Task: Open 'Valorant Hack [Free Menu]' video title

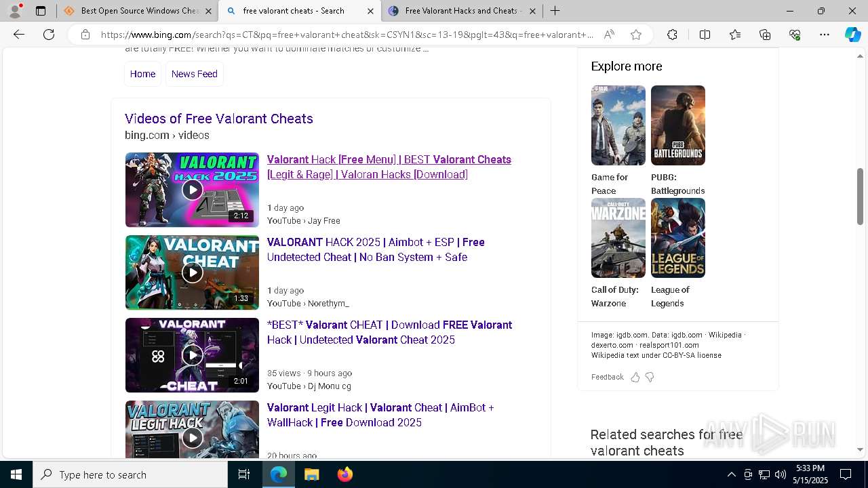Action: tap(389, 167)
